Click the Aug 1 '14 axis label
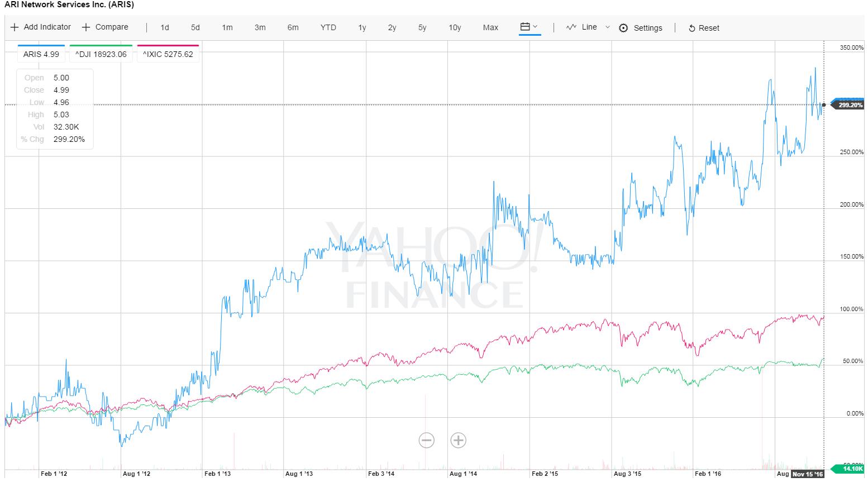The image size is (868, 482). tap(463, 474)
